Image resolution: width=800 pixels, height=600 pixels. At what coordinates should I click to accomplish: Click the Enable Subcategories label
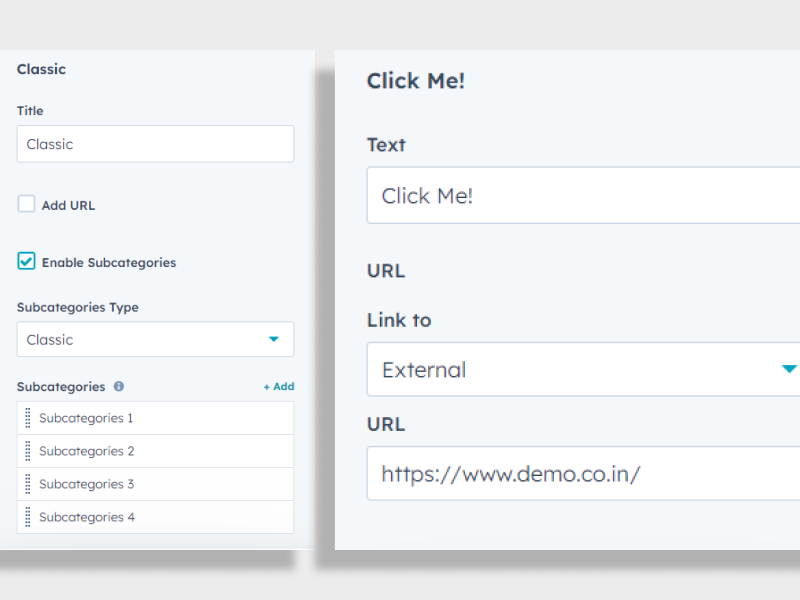pos(108,263)
